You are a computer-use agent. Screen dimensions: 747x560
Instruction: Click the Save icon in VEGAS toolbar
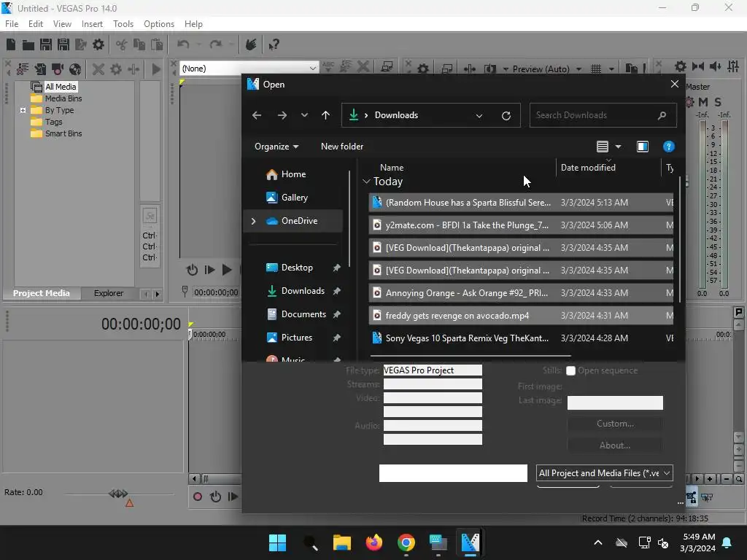[46, 44]
